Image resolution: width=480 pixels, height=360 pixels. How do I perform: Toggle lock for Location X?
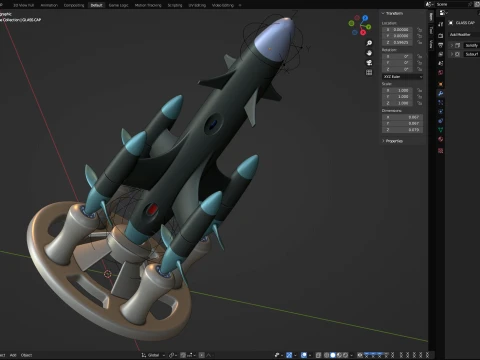click(419, 30)
